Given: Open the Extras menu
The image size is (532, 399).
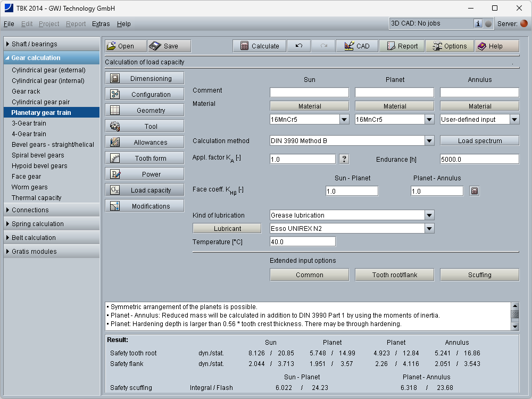Looking at the screenshot, I should [x=101, y=24].
